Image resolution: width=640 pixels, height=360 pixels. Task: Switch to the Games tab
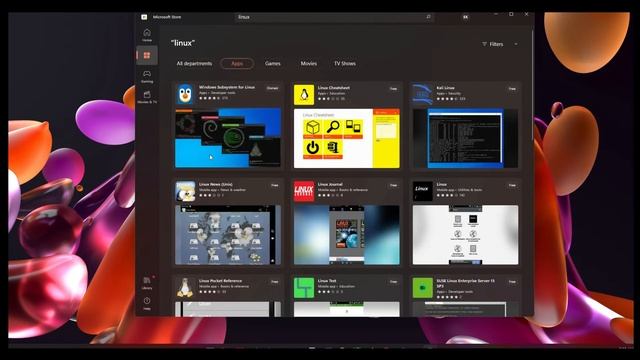(x=273, y=64)
